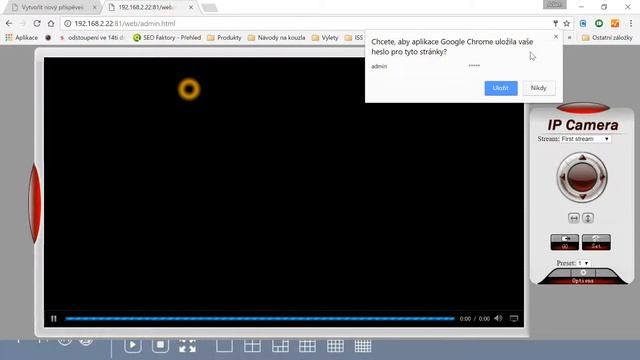Click the red side tab left of video
This screenshot has height=360, width=640.
35,203
